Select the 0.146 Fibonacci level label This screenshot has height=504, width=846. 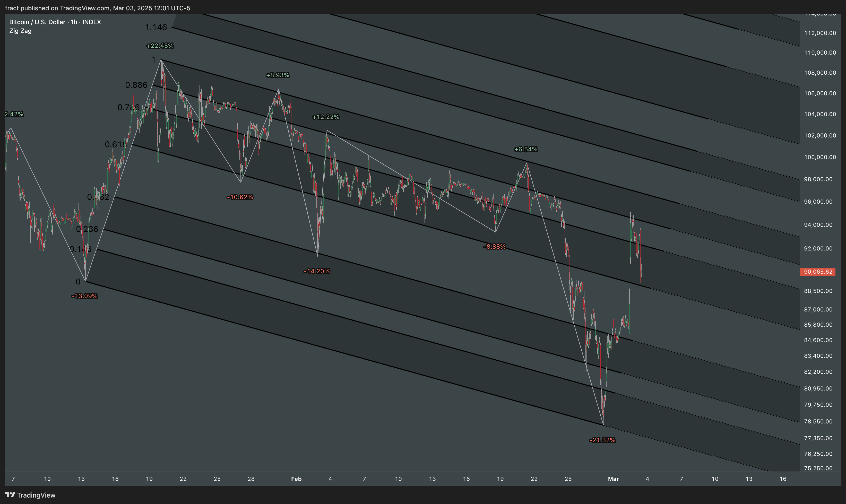tap(81, 249)
